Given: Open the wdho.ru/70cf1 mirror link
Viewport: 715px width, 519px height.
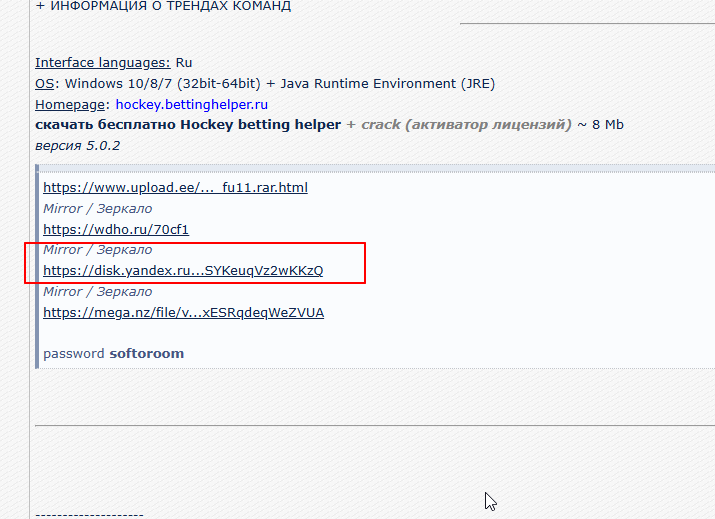Looking at the screenshot, I should click(x=116, y=229).
